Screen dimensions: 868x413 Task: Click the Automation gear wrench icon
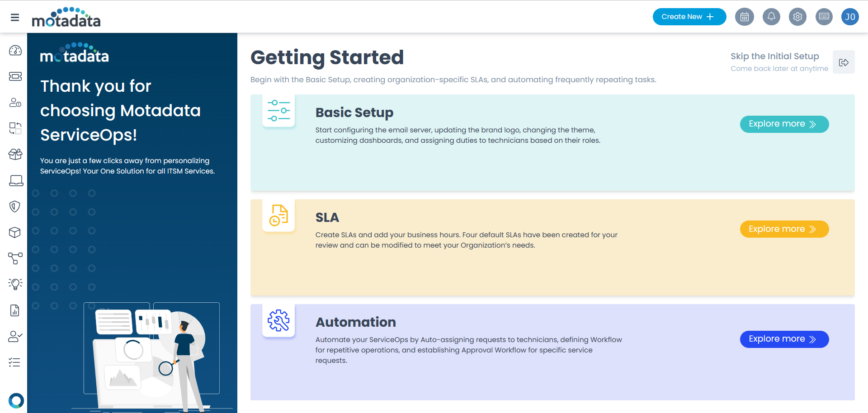point(278,320)
